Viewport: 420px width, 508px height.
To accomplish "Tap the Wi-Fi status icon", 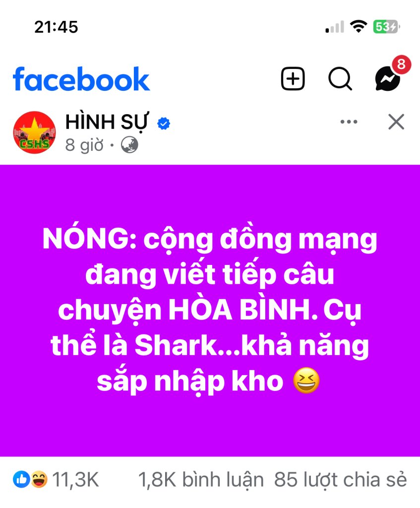I will (x=359, y=26).
